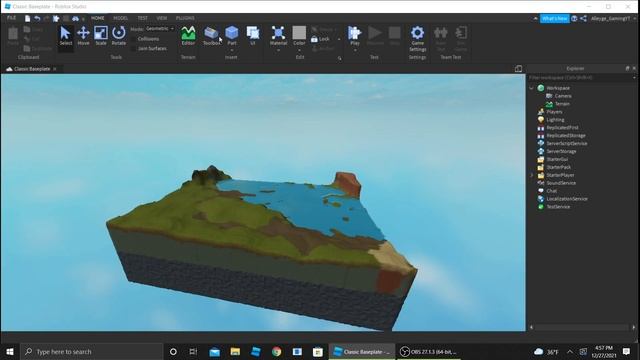Collapse the Workspace tree node
Image resolution: width=640 pixels, height=360 pixels.
pos(531,88)
